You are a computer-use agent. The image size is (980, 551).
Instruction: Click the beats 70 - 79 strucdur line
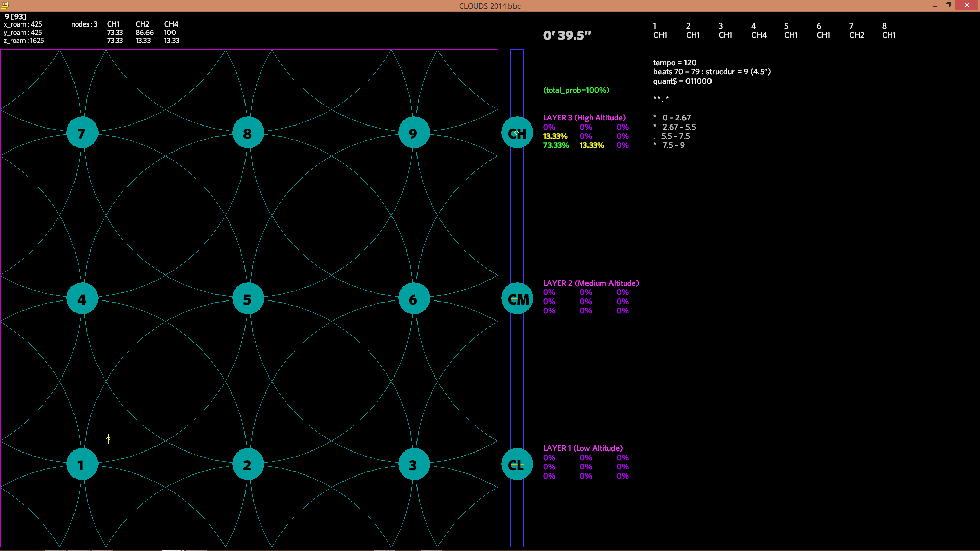712,72
